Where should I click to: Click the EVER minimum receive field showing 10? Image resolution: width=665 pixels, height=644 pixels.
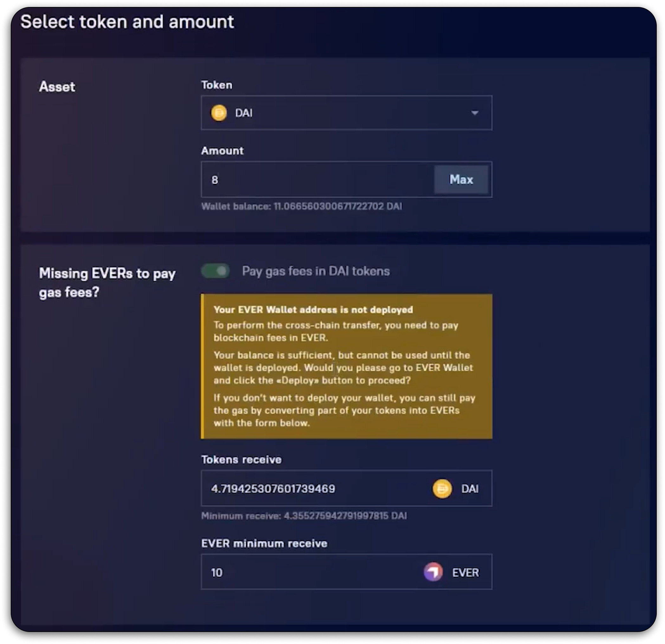point(346,572)
